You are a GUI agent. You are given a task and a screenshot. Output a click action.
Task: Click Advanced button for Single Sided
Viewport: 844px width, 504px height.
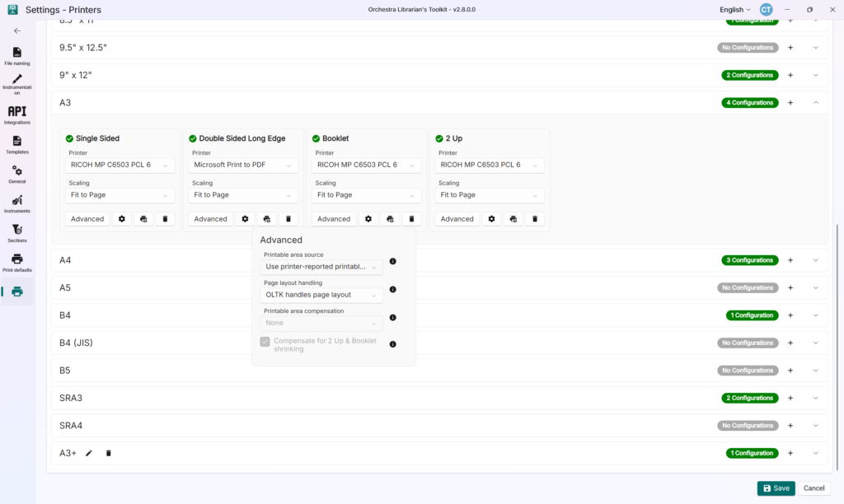point(87,219)
